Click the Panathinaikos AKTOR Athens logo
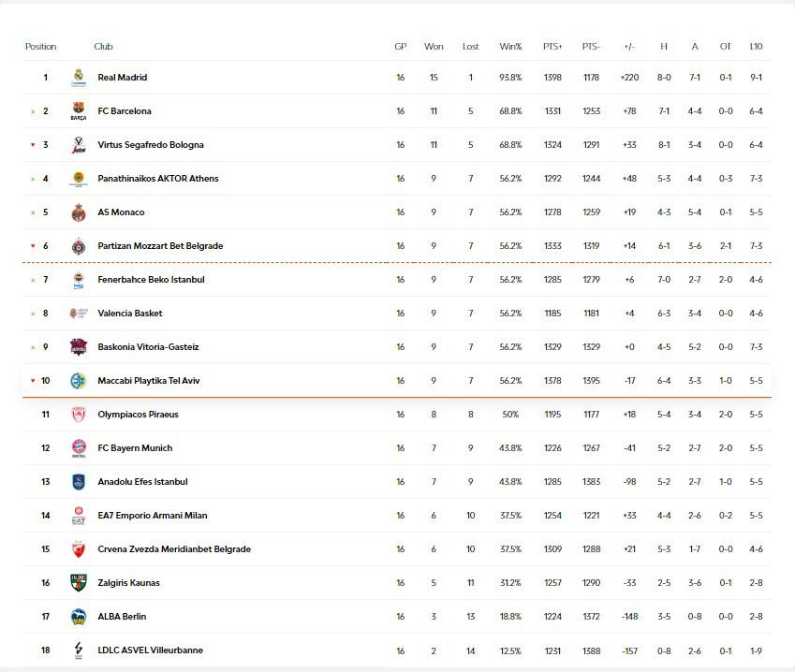Viewport: 795px width, 672px height. tap(79, 179)
